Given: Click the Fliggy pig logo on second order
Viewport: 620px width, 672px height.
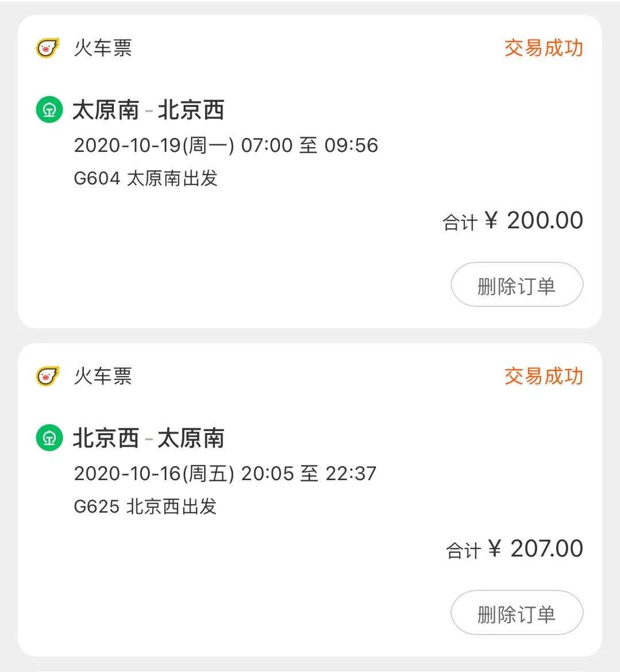Looking at the screenshot, I should (x=48, y=376).
